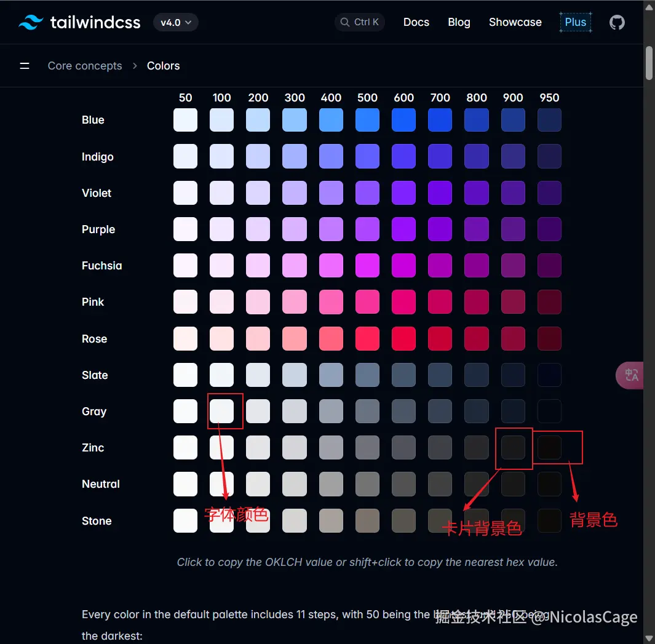Pick the Purple 900 swatch
Image resolution: width=655 pixels, height=644 pixels.
click(513, 229)
